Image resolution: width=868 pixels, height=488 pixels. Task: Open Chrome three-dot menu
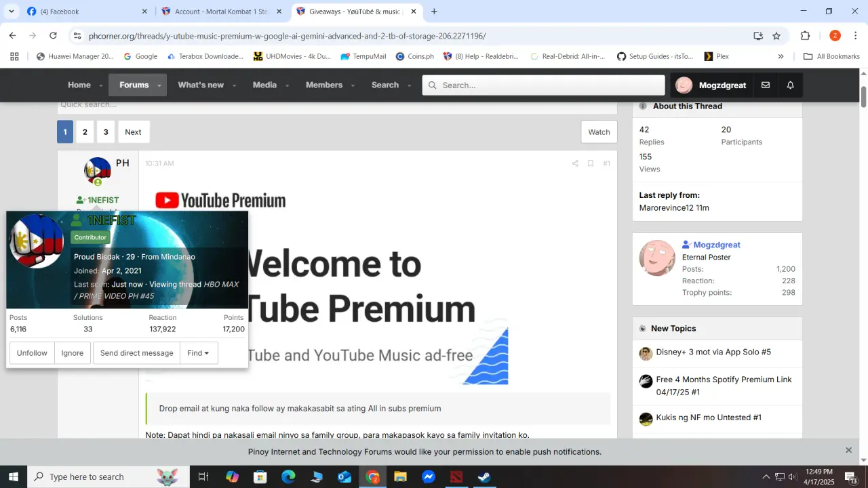(856, 36)
